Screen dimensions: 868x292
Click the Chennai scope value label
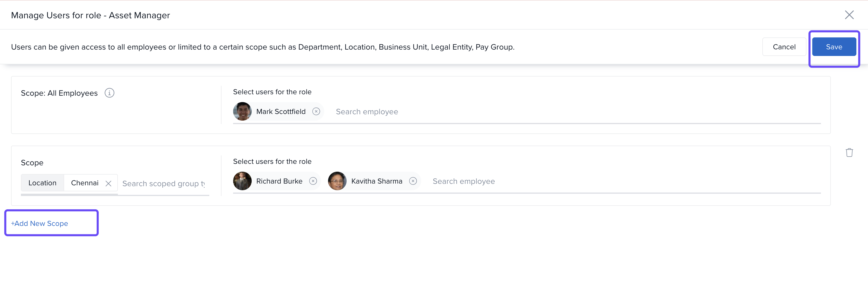84,183
